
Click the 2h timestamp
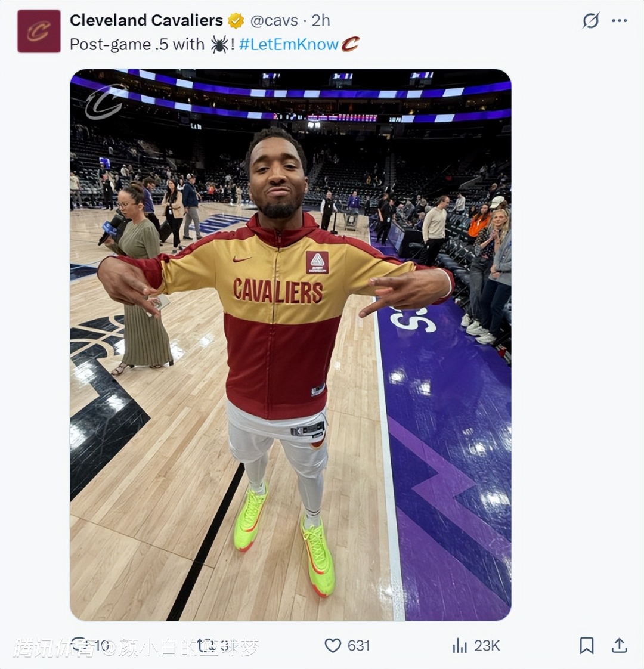[321, 21]
